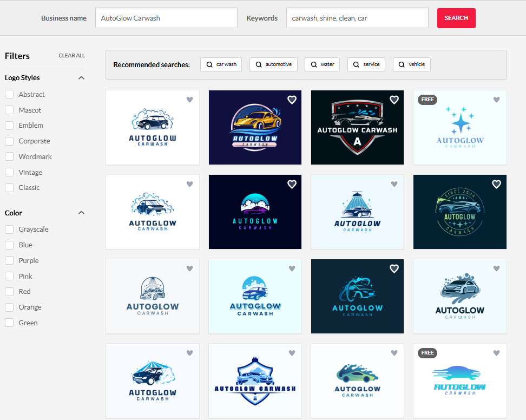The height and width of the screenshot is (420, 526).
Task: Tick the Orange color checkbox
Action: coord(9,307)
